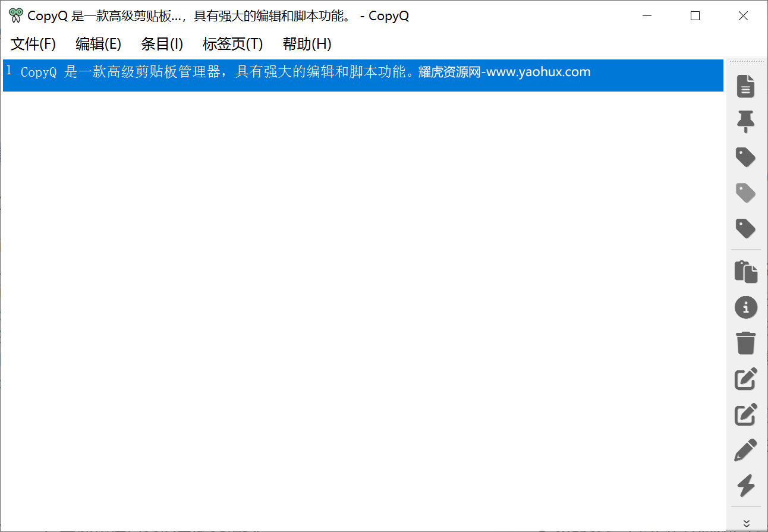Edit the item with external editor
768x532 pixels.
point(746,450)
